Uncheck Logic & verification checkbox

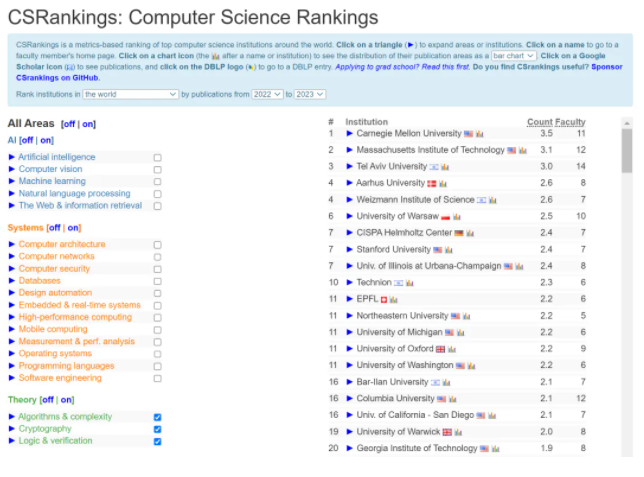[157, 441]
